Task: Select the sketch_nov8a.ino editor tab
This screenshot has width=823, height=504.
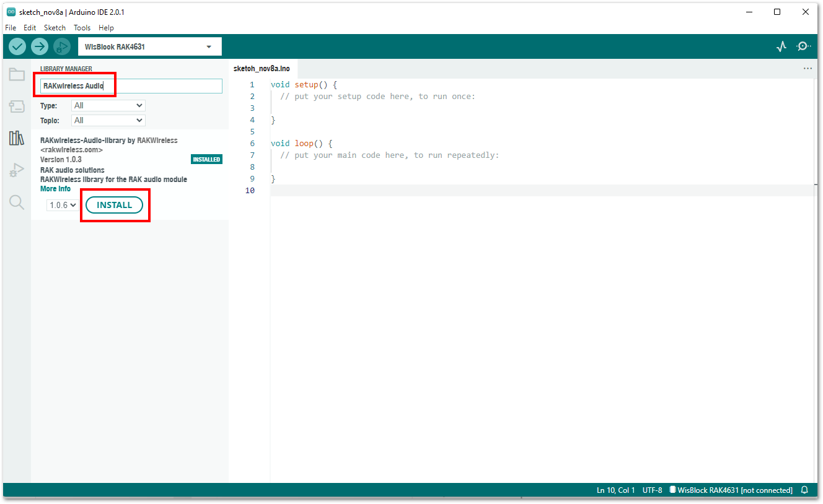Action: [x=262, y=69]
